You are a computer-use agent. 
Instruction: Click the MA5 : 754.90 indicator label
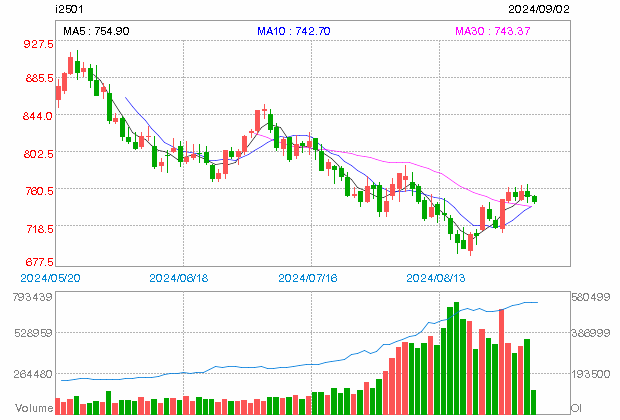tap(96, 31)
